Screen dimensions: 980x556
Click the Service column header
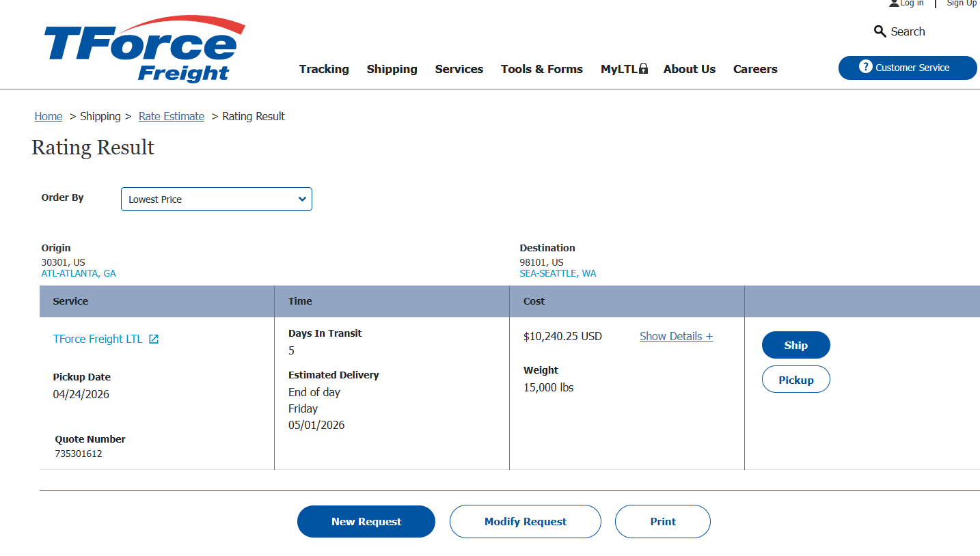70,301
